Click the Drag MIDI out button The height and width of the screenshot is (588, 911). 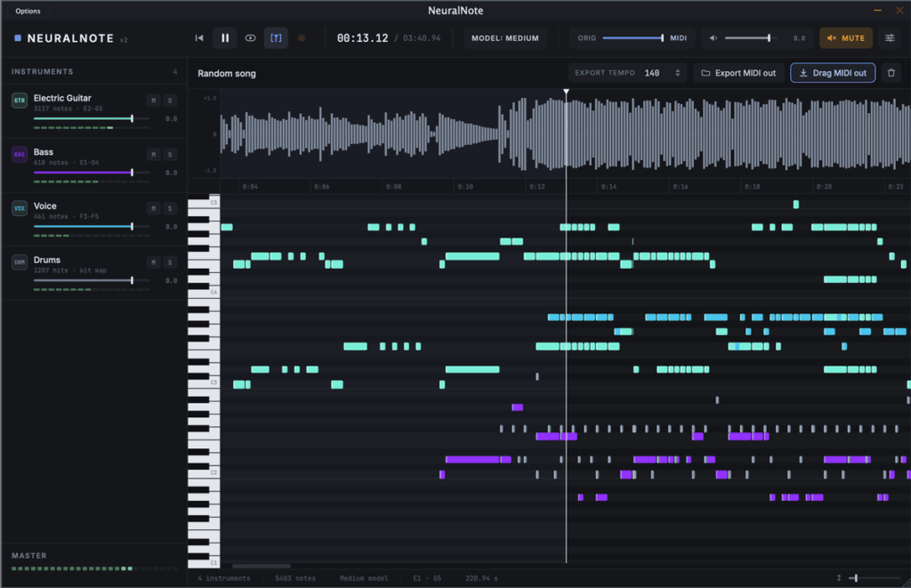click(833, 73)
